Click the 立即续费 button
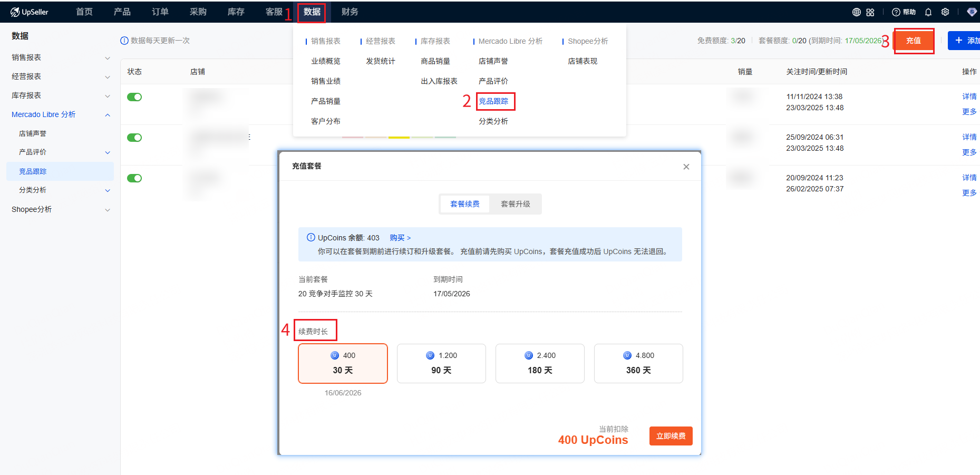Screen dimensions: 980x475 pos(671,436)
